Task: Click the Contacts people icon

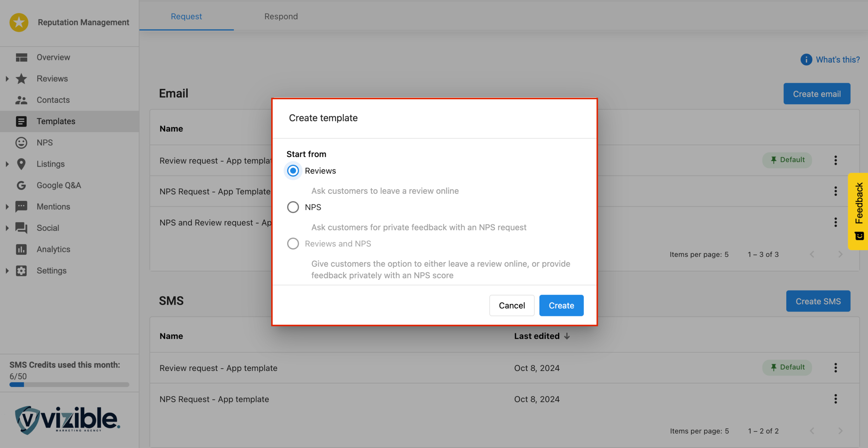Action: click(x=21, y=100)
